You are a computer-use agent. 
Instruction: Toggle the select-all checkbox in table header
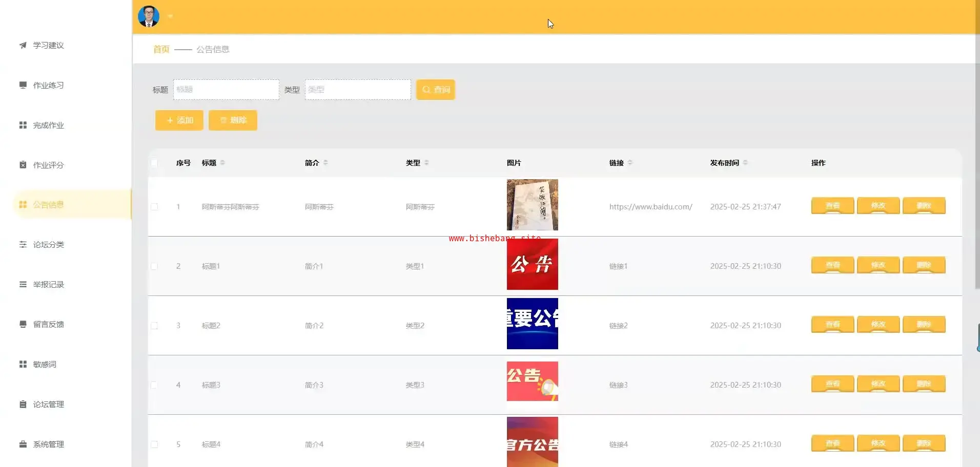(154, 163)
